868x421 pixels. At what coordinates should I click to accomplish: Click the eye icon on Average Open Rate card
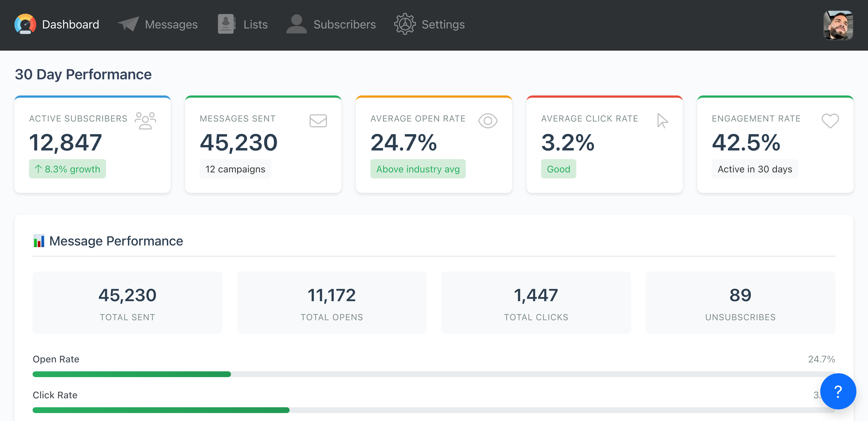pos(488,120)
